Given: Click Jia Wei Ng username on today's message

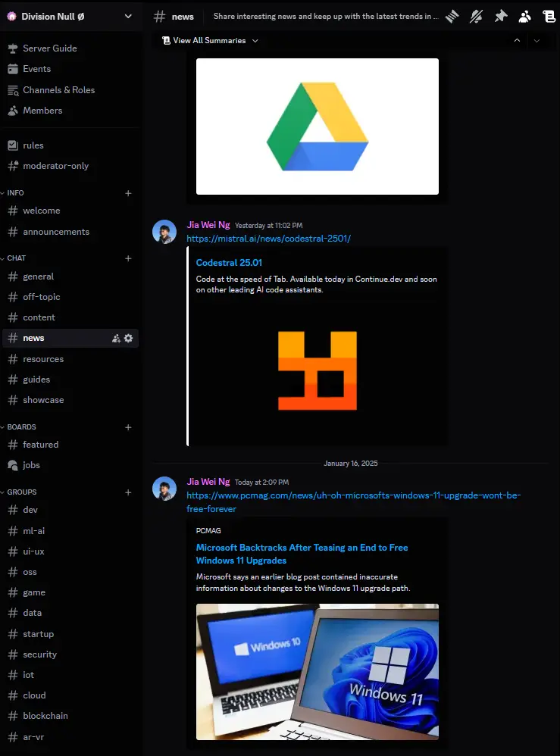Looking at the screenshot, I should pos(208,482).
